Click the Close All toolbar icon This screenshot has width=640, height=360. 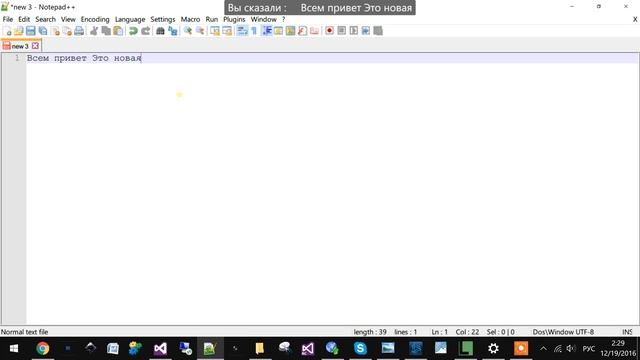pos(67,31)
